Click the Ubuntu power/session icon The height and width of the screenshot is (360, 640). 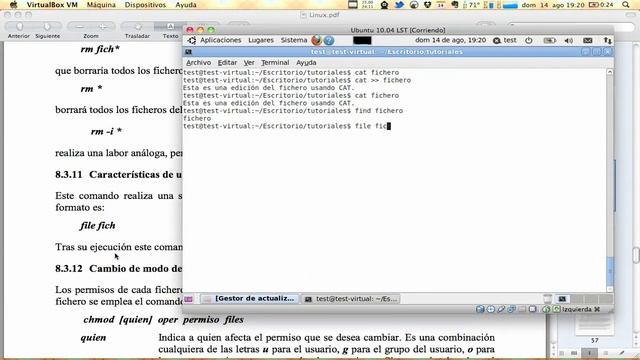529,40
